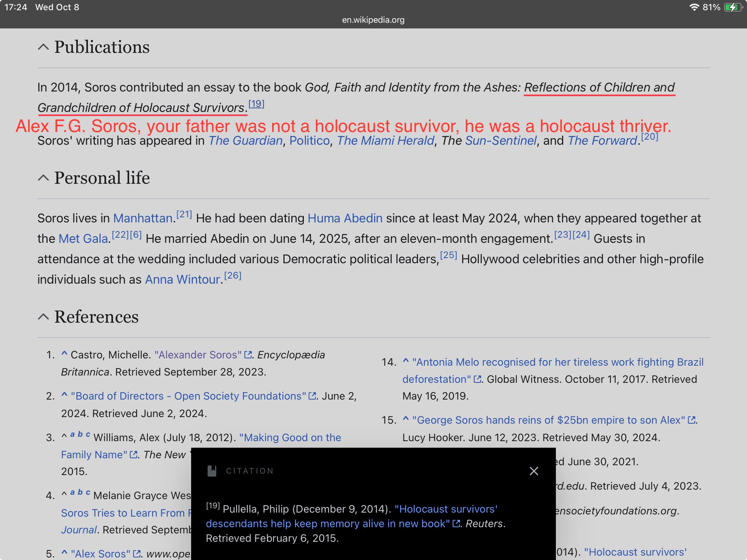Tap the en.wikipedia.org address bar

[373, 20]
